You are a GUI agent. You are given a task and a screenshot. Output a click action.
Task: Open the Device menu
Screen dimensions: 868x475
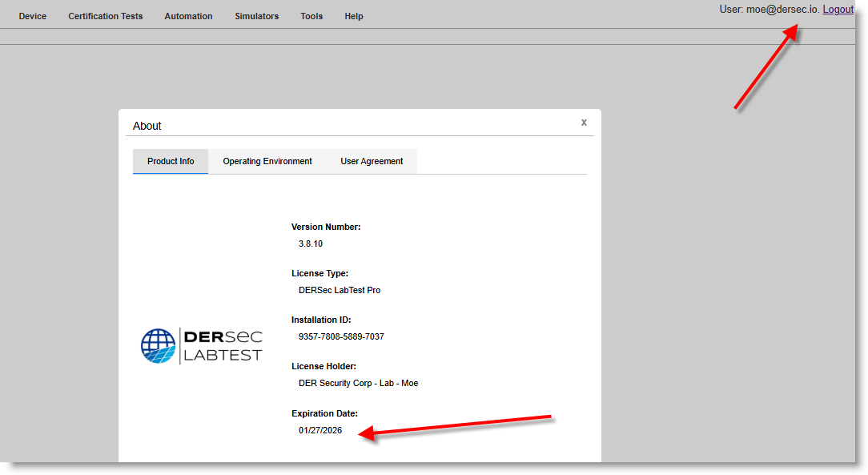33,16
